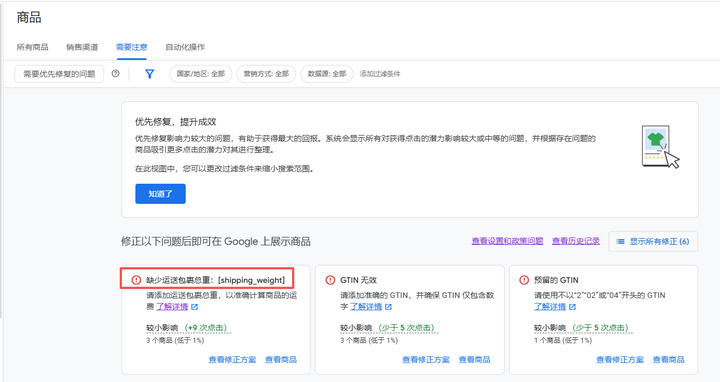Click 1 个商品 (低于 1%) text
Viewport: 720px width, 382px height.
563,340
